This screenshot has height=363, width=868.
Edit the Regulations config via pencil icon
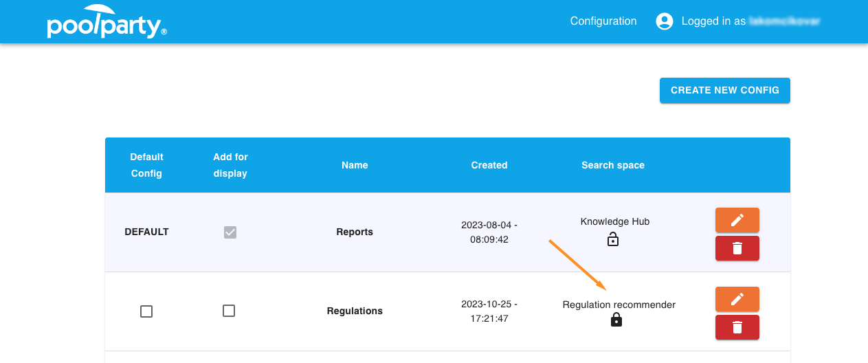(737, 299)
